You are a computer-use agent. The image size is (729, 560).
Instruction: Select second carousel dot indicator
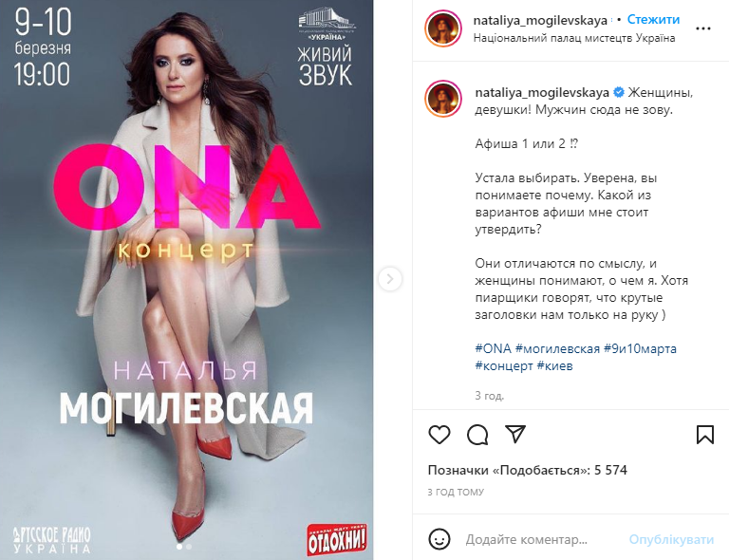pos(189,547)
